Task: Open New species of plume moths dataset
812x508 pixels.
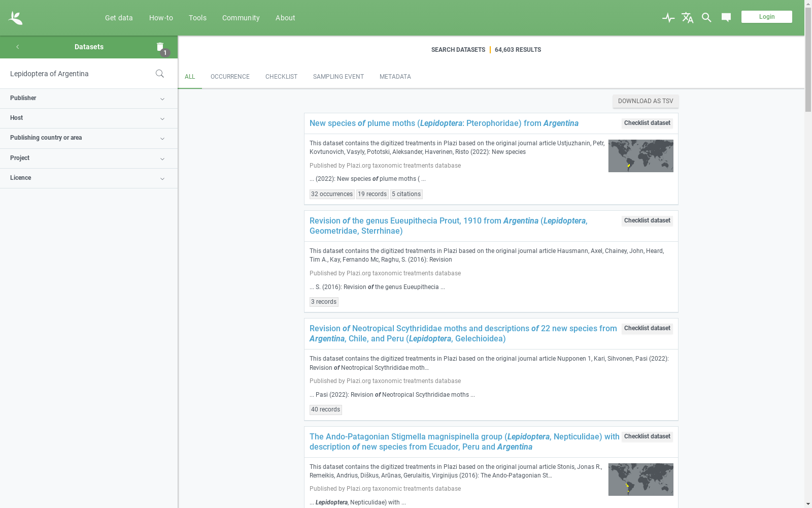Action: coord(444,123)
